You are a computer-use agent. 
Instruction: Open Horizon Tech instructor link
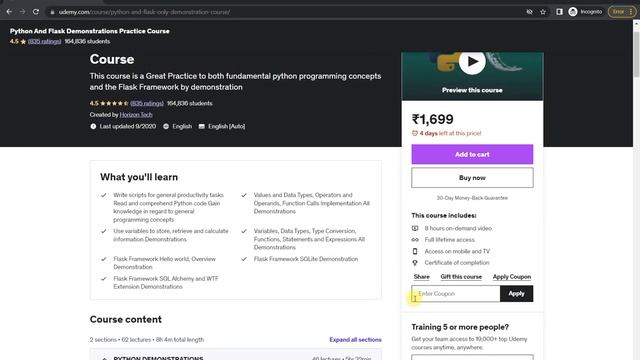click(x=136, y=115)
